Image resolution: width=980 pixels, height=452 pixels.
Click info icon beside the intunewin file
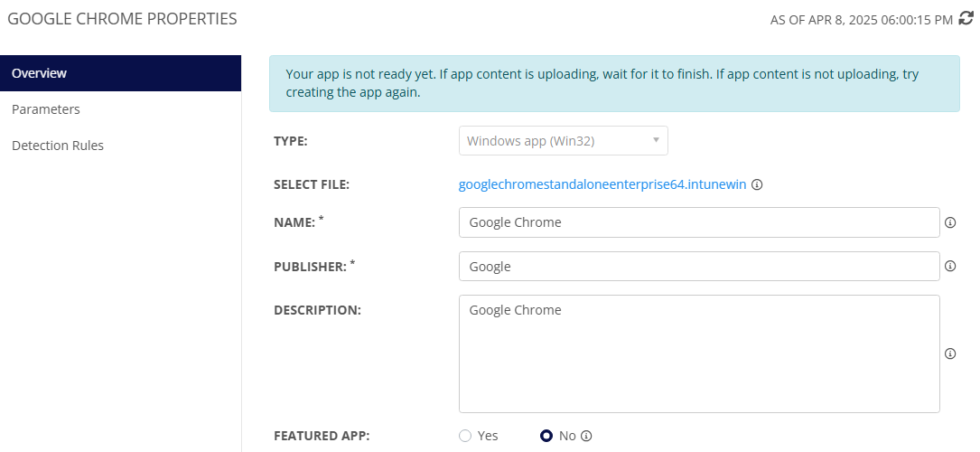tap(757, 184)
